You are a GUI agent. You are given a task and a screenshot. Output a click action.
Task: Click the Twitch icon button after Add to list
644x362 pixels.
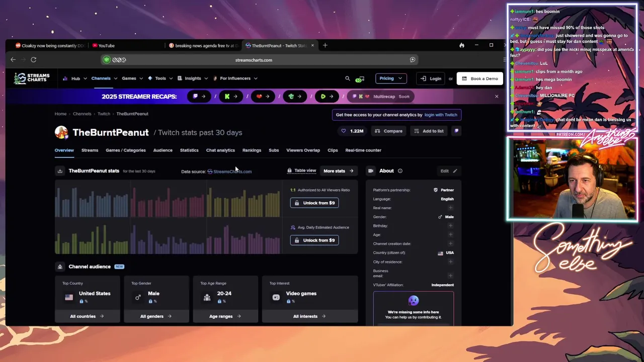[x=456, y=131]
